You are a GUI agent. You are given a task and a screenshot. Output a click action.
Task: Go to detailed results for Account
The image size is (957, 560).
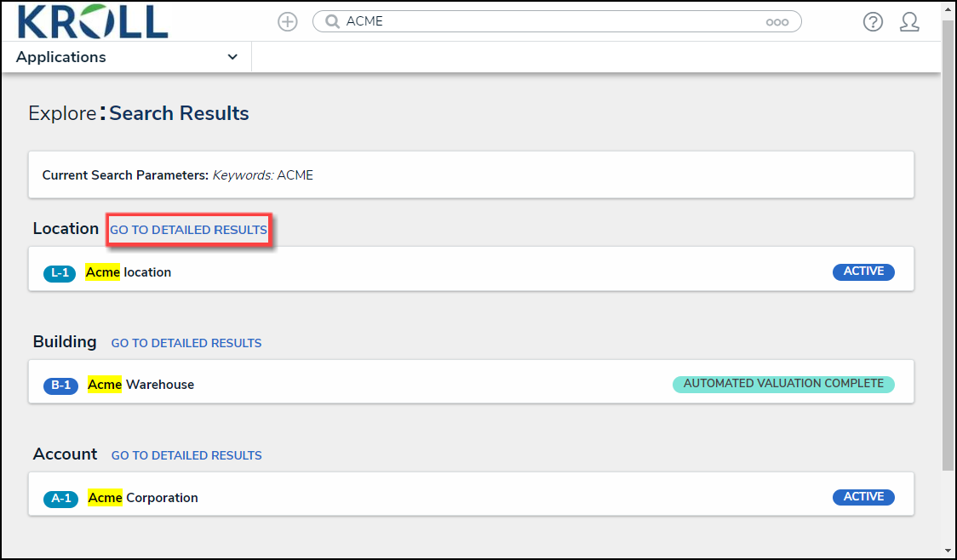coord(186,455)
